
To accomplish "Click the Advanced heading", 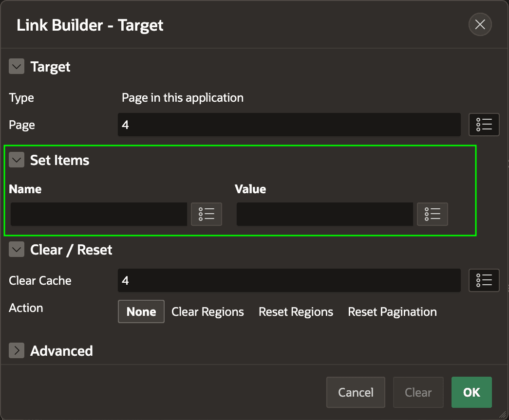I will pos(61,351).
